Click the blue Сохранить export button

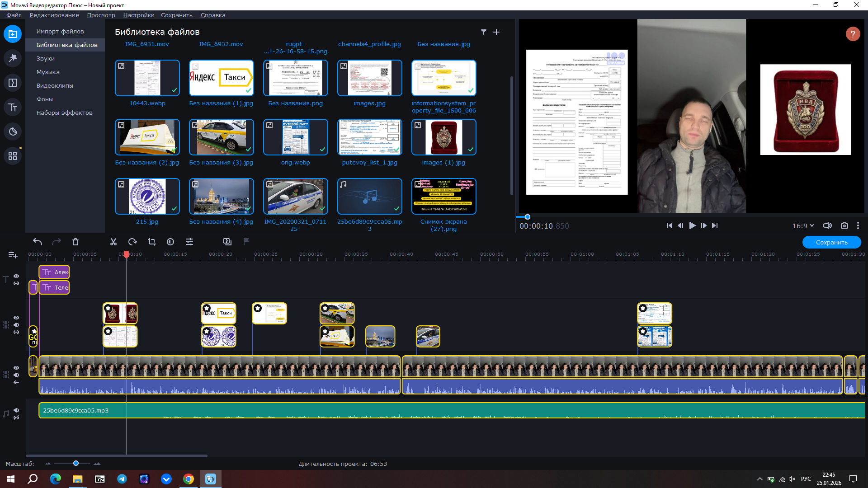click(831, 243)
